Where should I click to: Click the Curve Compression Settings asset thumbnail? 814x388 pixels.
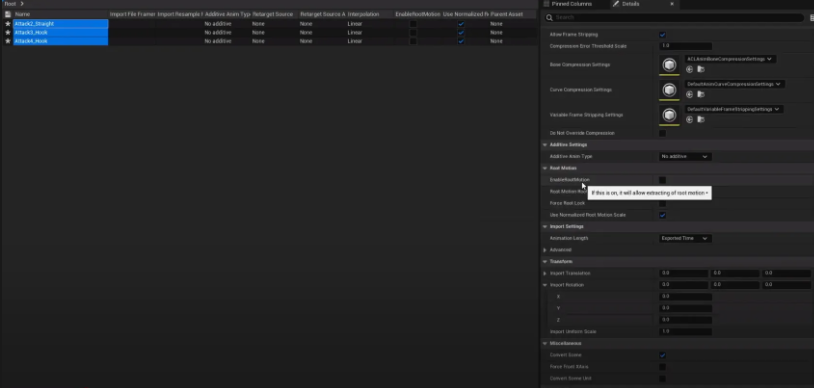pyautogui.click(x=669, y=90)
